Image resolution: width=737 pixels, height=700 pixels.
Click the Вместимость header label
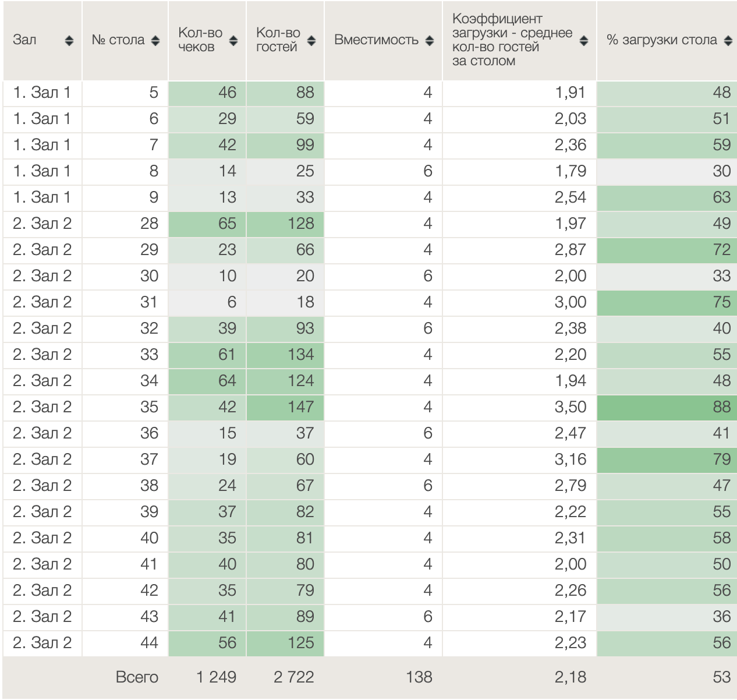click(x=376, y=40)
